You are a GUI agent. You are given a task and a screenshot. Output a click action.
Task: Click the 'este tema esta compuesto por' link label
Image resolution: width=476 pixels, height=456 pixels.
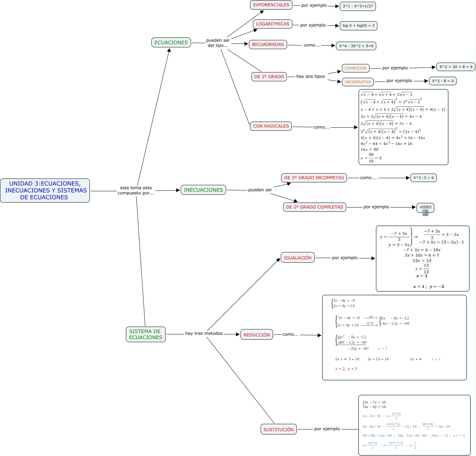[x=136, y=191]
